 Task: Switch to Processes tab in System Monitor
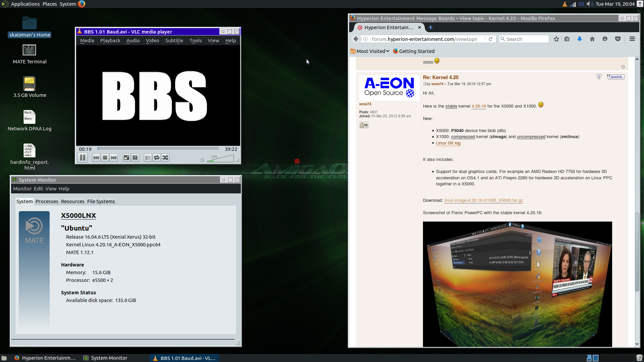(x=47, y=201)
